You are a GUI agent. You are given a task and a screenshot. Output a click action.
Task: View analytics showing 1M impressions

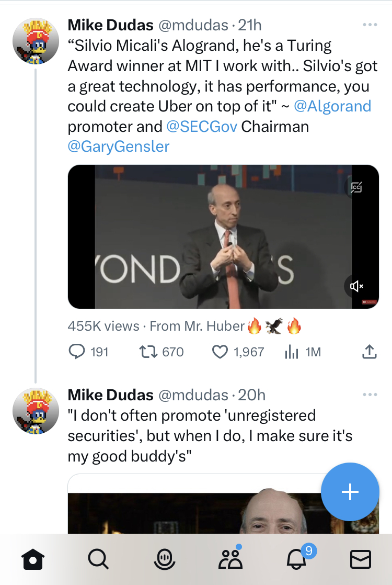(x=291, y=352)
